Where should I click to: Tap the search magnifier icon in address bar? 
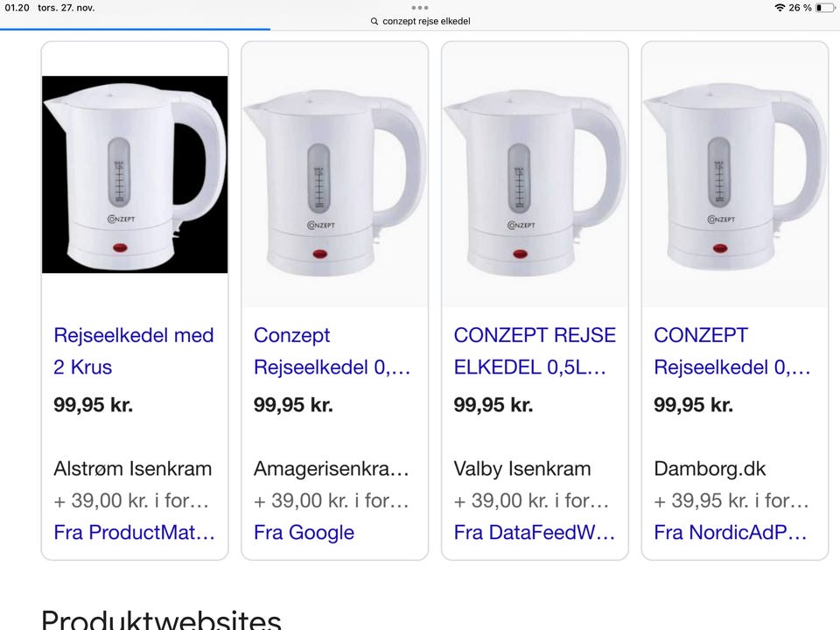tap(374, 21)
